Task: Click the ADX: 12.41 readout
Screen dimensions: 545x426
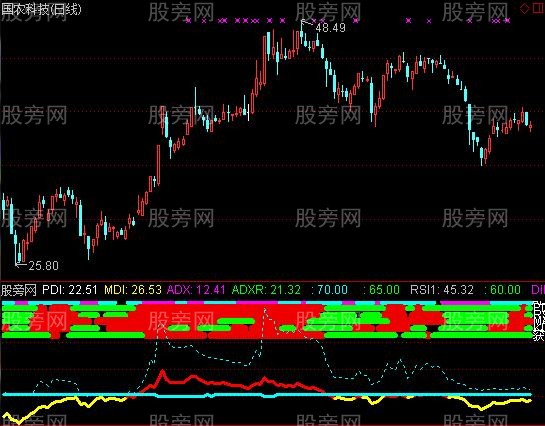Action: (x=196, y=289)
